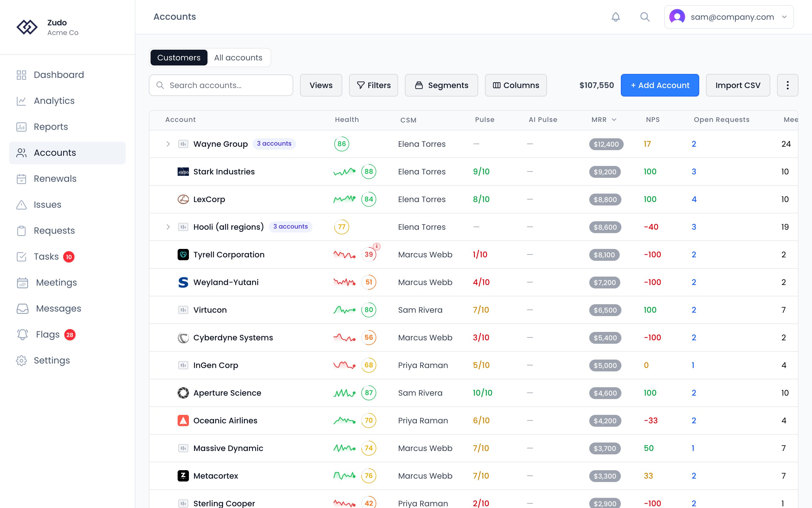Click the Renewals calendar icon
The width and height of the screenshot is (812, 508).
pos(21,179)
